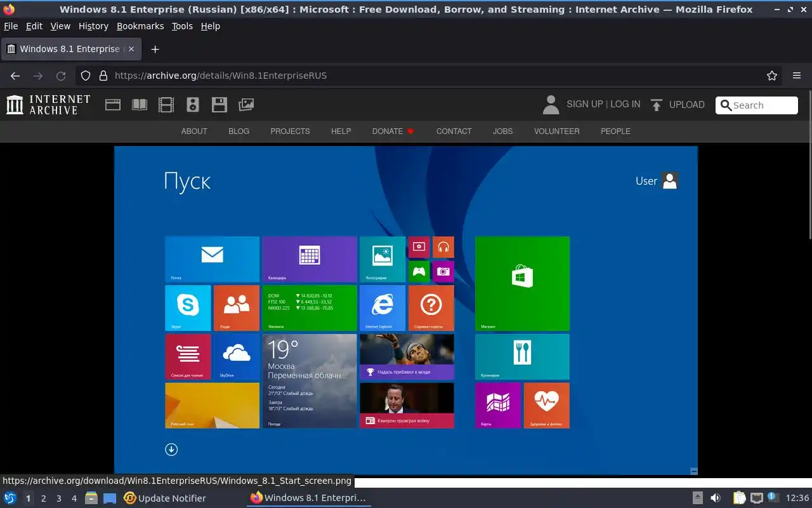Open the volume speaker tray icon

tap(716, 498)
